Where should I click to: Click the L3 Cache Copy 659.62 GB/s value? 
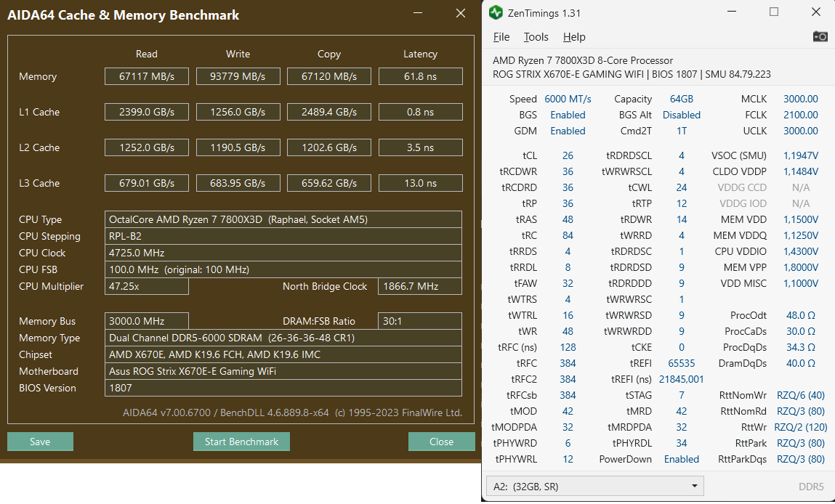tap(329, 183)
